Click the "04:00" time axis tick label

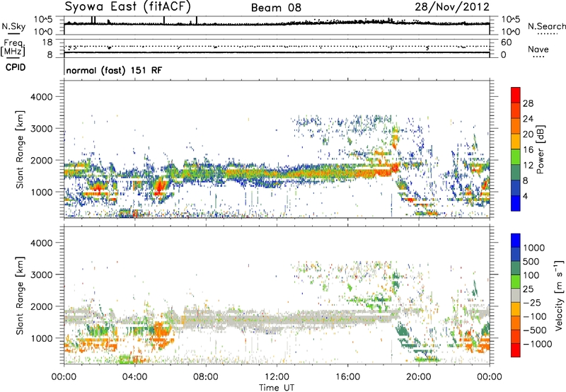134,377
